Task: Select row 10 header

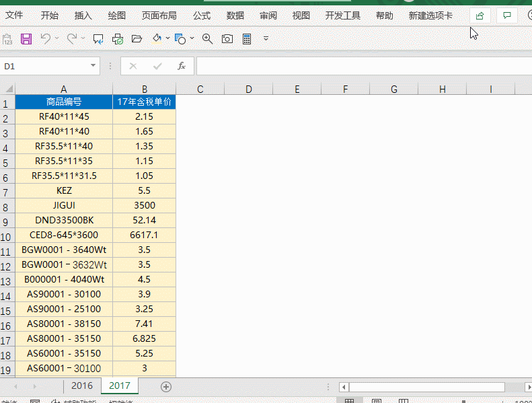Action: [6, 237]
